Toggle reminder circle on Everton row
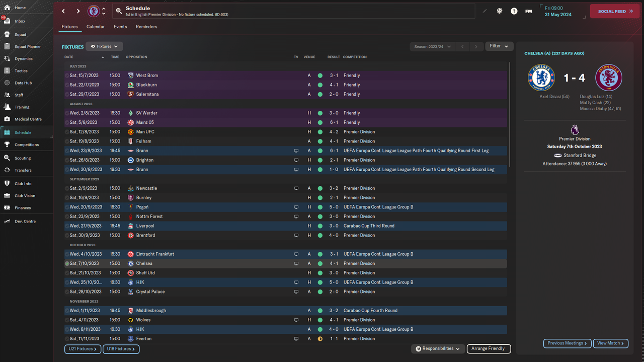 click(x=67, y=339)
